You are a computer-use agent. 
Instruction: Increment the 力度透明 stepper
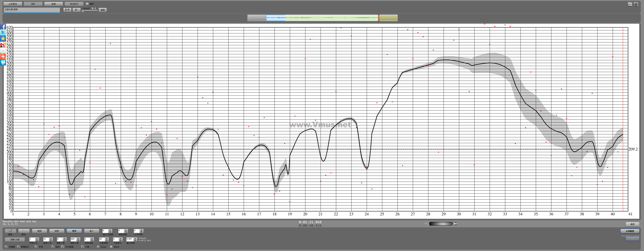[107, 238]
